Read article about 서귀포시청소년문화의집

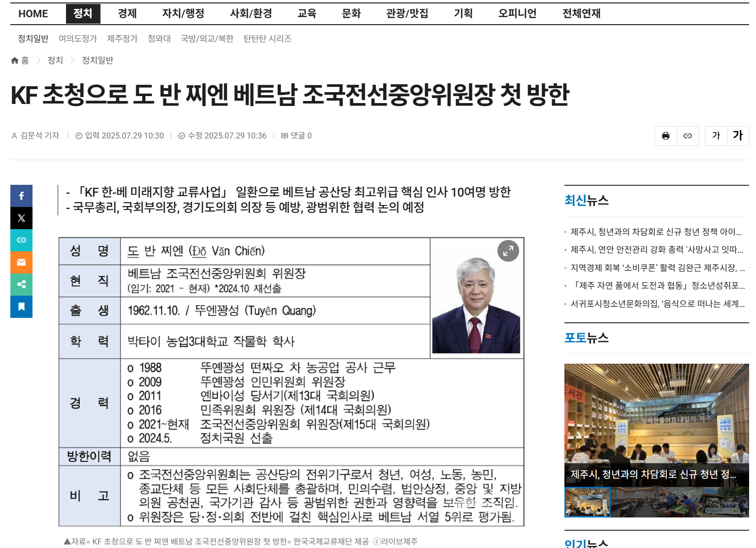pyautogui.click(x=657, y=304)
